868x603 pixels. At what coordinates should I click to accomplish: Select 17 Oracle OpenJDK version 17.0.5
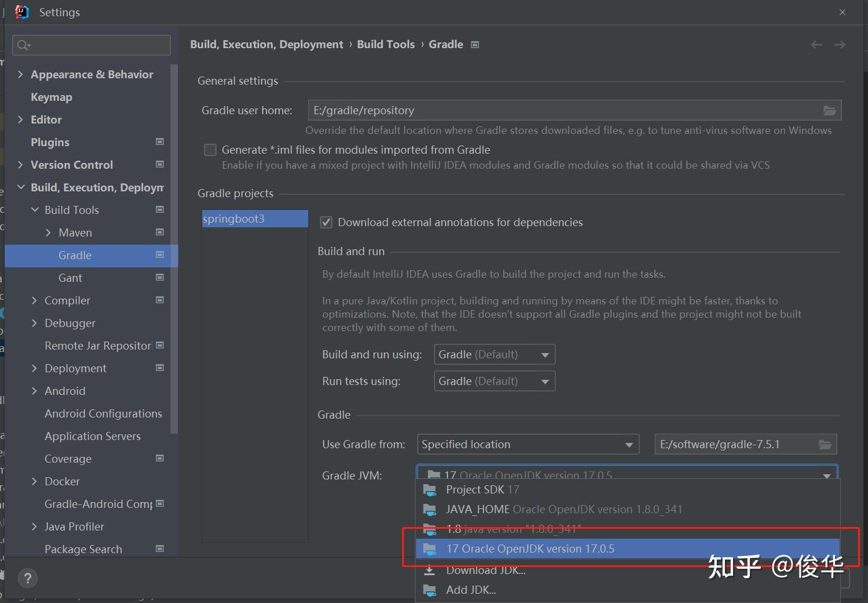pyautogui.click(x=628, y=548)
